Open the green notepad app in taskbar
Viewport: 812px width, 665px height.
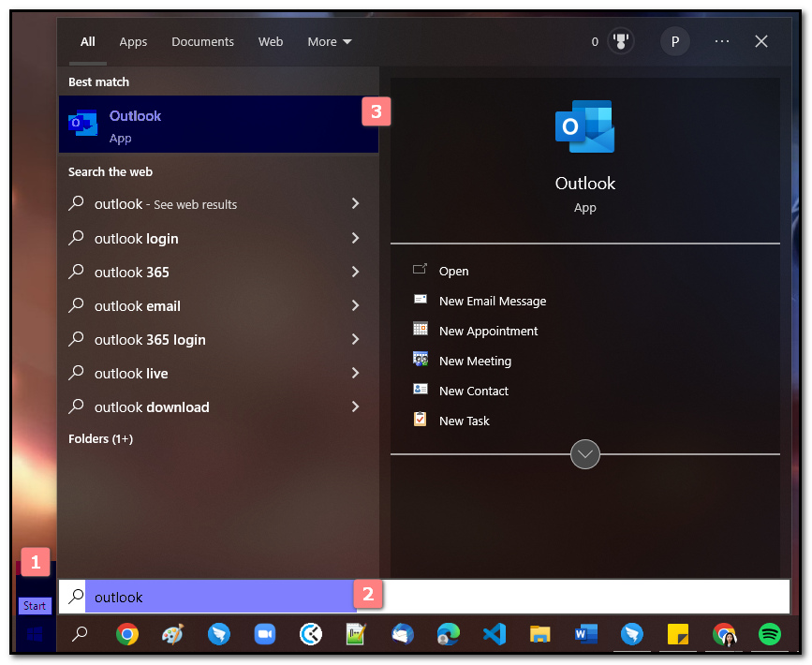coord(356,634)
